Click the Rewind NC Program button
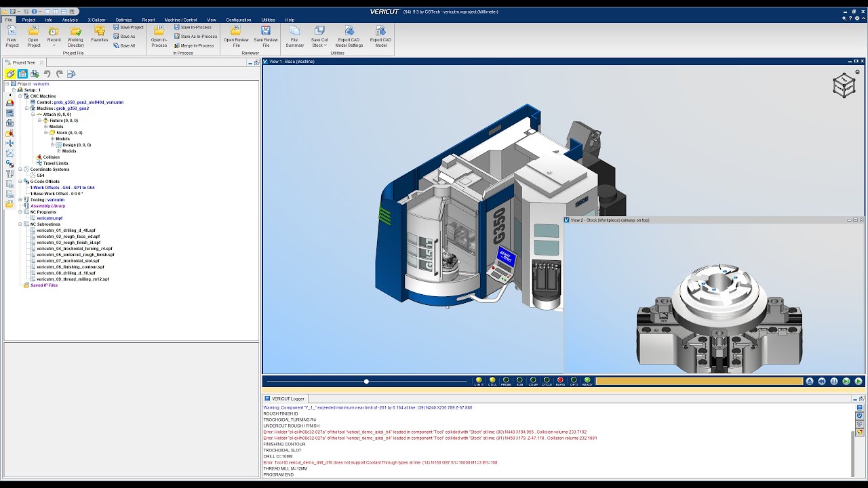This screenshot has height=488, width=868. click(x=822, y=382)
